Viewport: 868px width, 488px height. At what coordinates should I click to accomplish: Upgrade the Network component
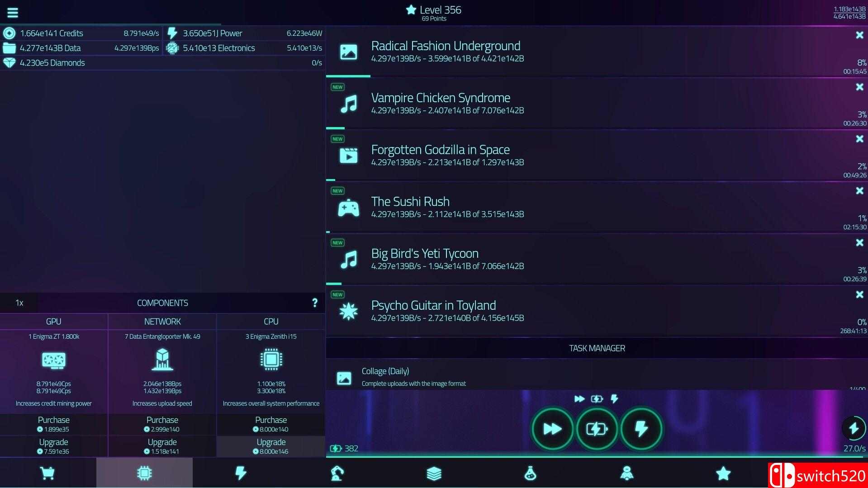point(162,446)
